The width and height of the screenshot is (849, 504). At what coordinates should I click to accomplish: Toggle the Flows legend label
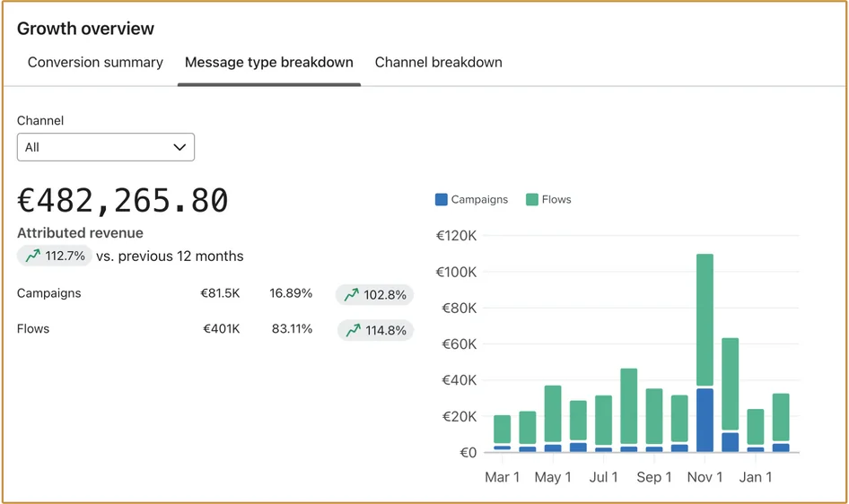[556, 200]
